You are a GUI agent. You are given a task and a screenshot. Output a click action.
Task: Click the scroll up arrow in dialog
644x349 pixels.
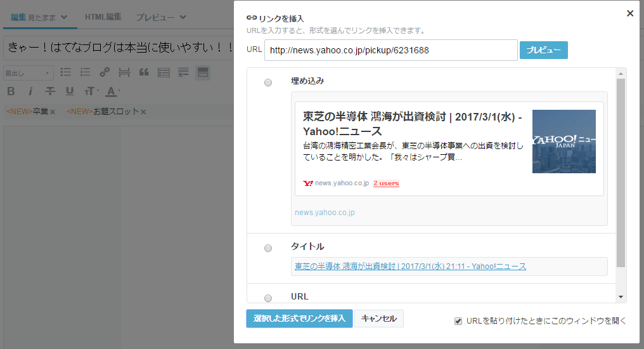pos(621,74)
